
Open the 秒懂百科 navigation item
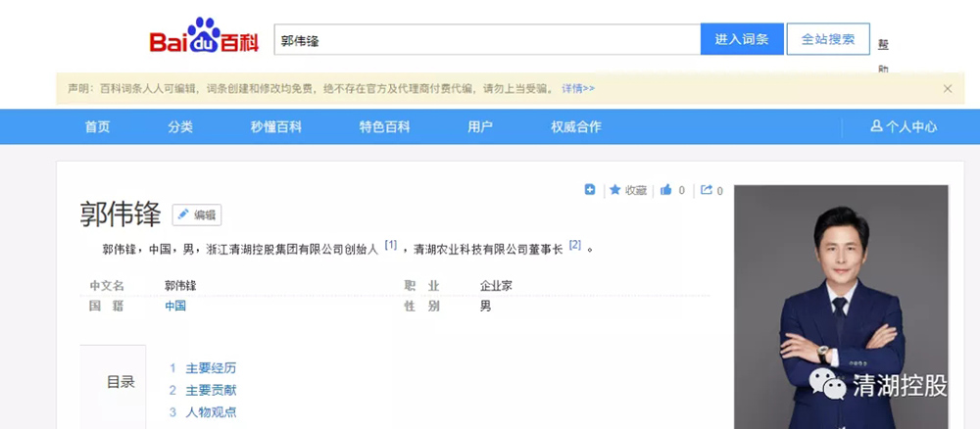tap(275, 126)
